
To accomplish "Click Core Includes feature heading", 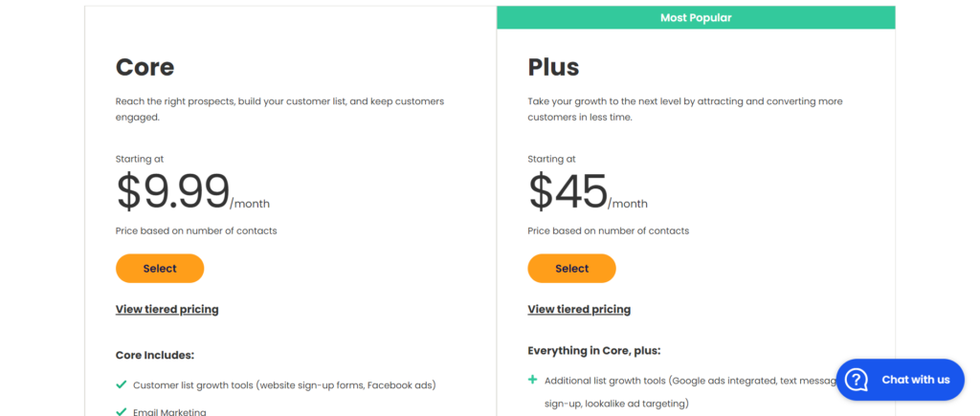I will tap(155, 356).
